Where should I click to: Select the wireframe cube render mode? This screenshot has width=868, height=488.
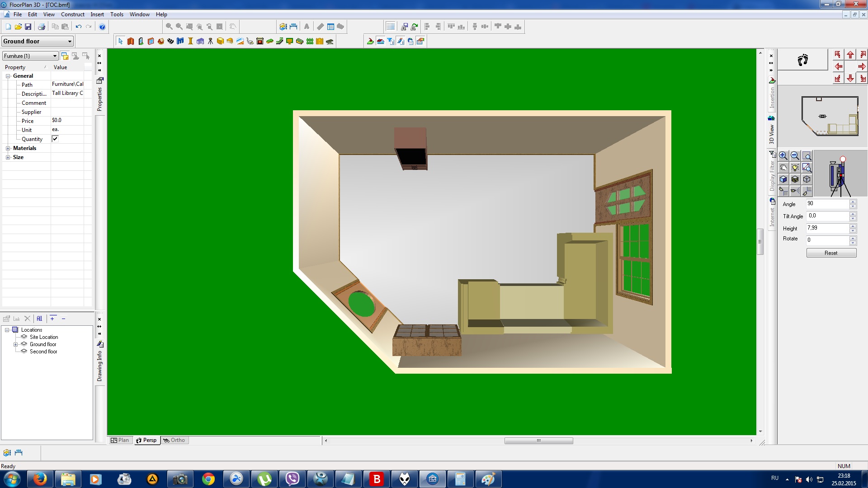tap(807, 179)
